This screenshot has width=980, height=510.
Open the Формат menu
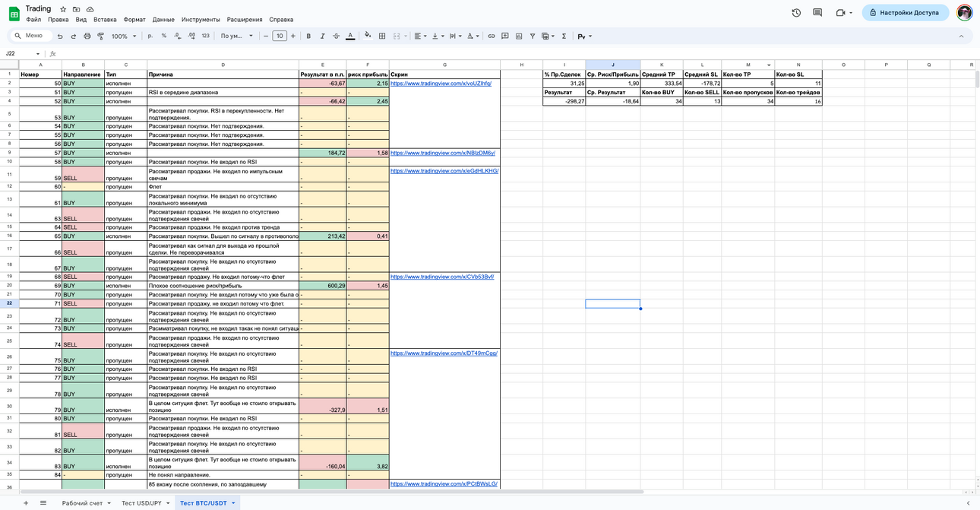134,20
